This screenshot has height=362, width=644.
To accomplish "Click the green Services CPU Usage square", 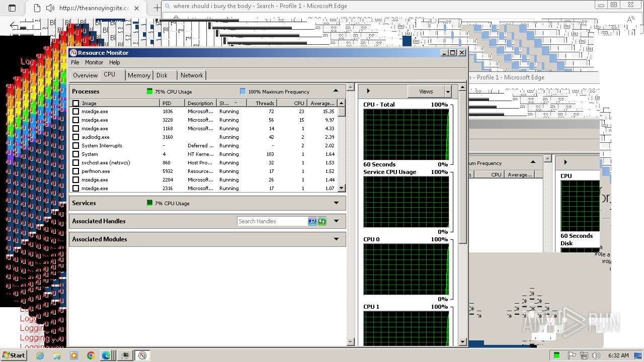I will tap(149, 203).
